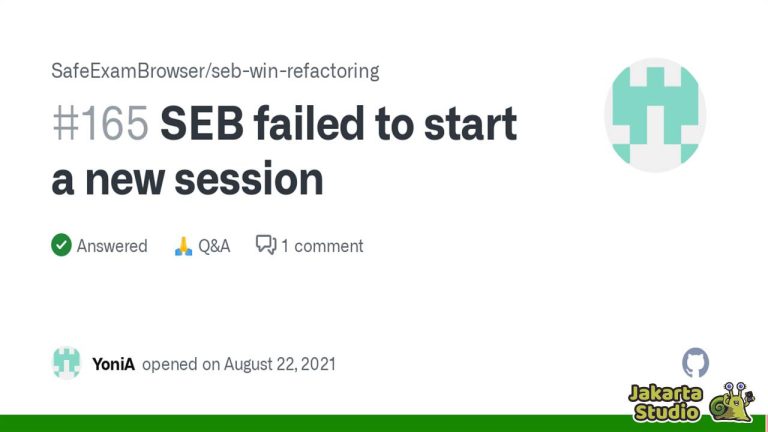Click the Jakarta Studio snail mascot

click(732, 402)
